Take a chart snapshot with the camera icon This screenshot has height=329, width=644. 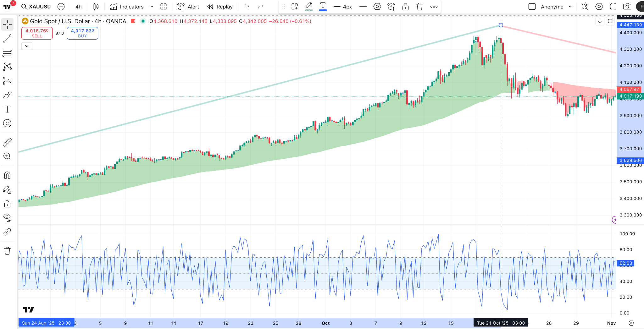[x=628, y=6]
